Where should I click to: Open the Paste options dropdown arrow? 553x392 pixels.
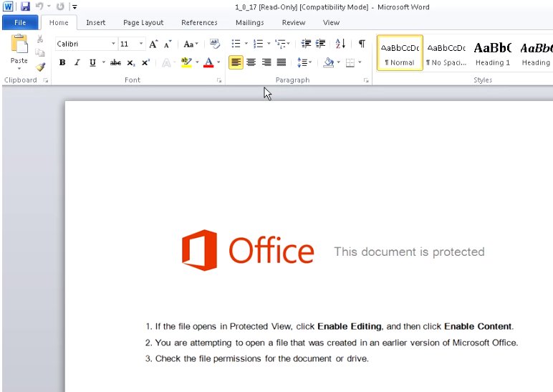click(x=19, y=69)
